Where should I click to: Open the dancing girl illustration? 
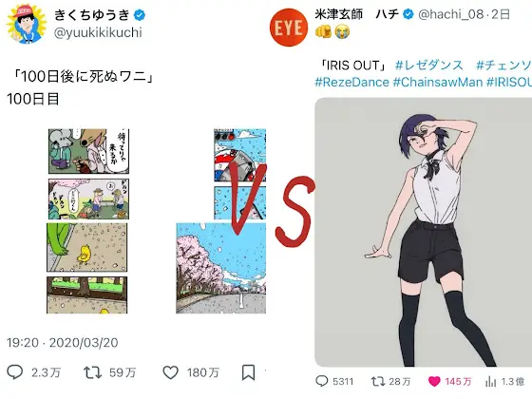tap(423, 232)
